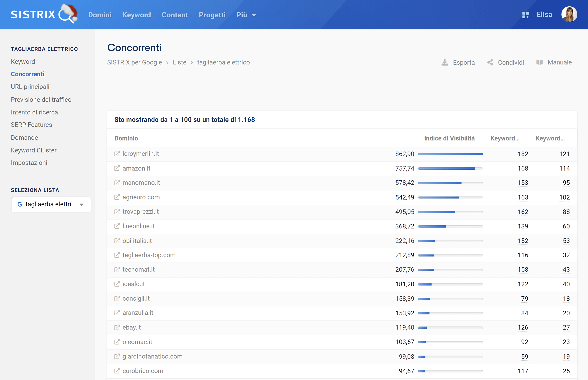Click keyword count 163 for agrieuro.com
Viewport: 588px width, 380px height.
[523, 197]
